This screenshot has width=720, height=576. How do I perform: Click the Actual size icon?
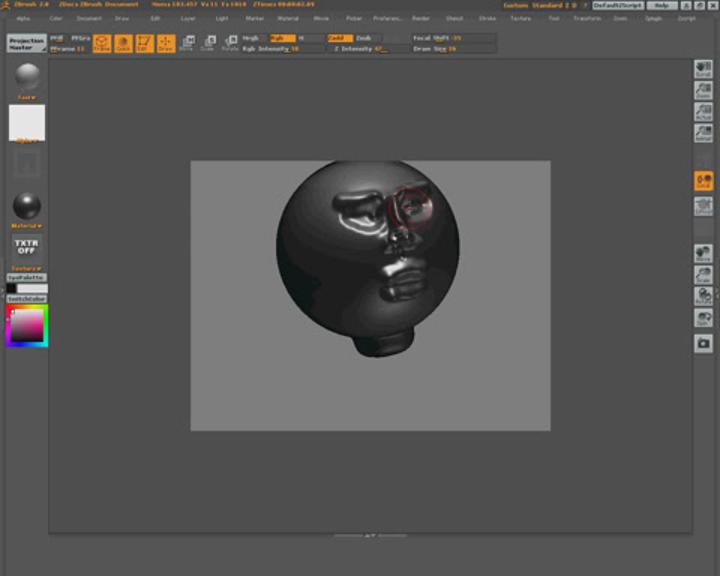(x=703, y=112)
